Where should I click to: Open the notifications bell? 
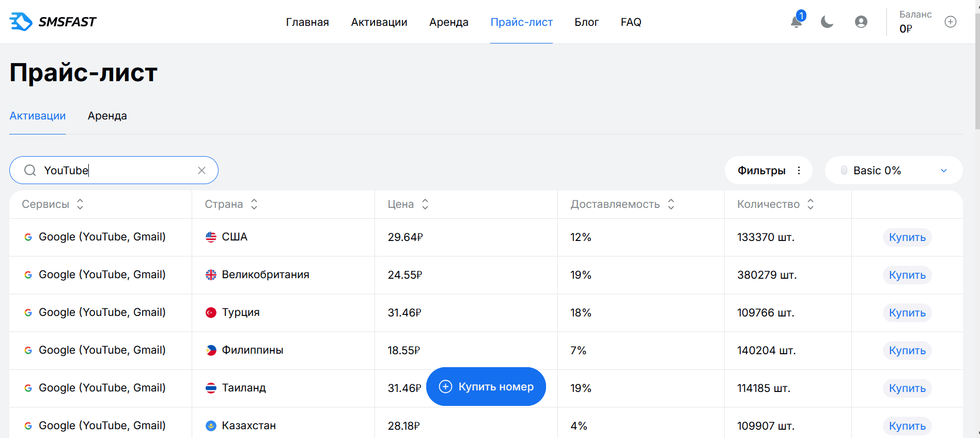[x=797, y=22]
